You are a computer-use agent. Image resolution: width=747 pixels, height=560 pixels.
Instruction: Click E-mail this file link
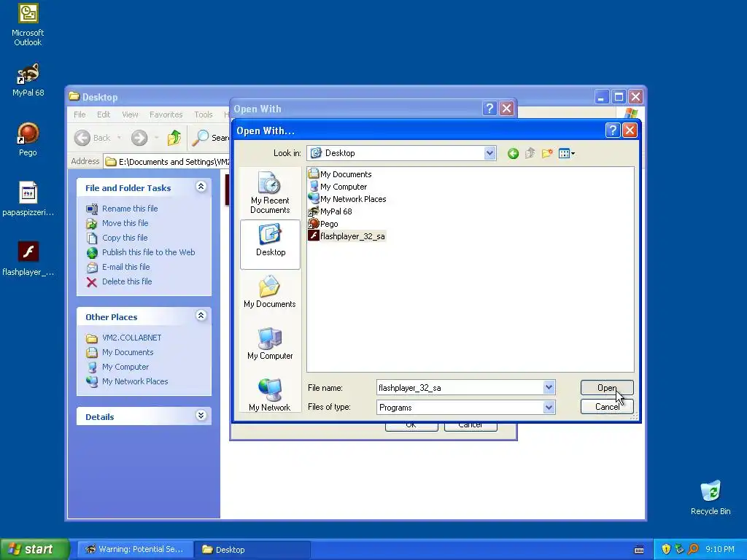pyautogui.click(x=125, y=267)
